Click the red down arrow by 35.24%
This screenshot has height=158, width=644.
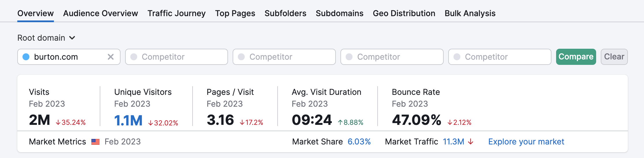pos(58,123)
